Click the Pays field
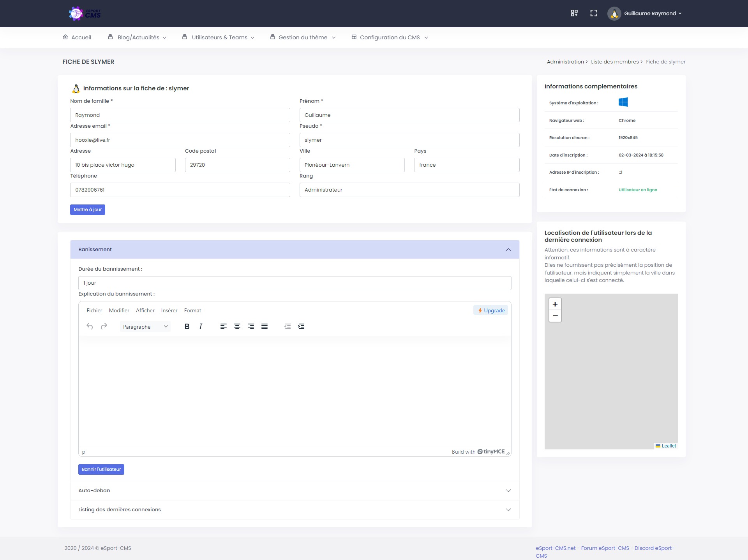This screenshot has width=748, height=560. pyautogui.click(x=467, y=165)
